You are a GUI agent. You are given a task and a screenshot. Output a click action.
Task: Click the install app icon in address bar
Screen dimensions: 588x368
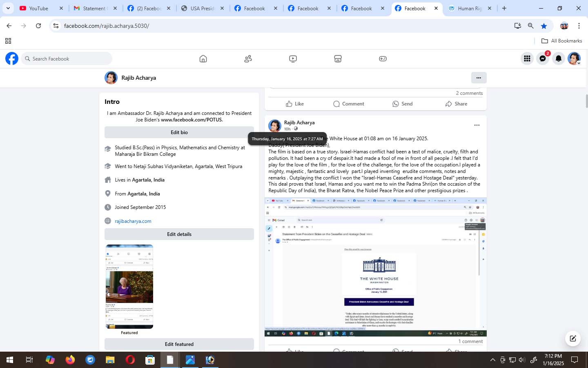pyautogui.click(x=518, y=26)
